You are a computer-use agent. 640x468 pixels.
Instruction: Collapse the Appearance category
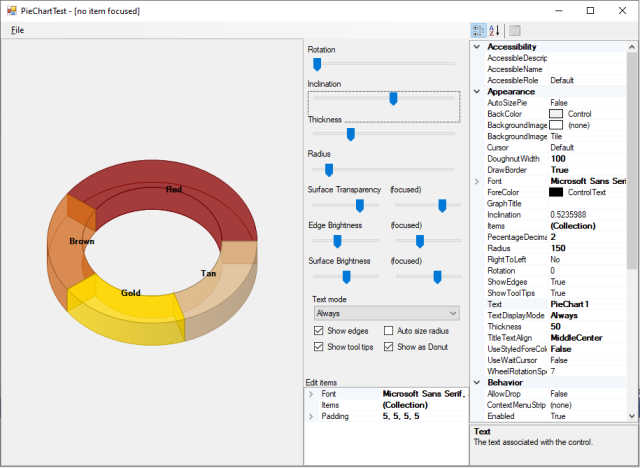pos(476,92)
